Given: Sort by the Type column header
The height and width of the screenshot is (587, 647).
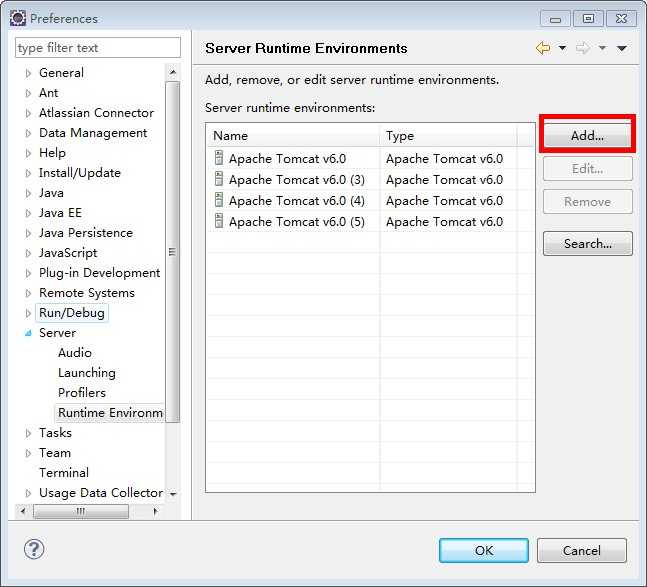Looking at the screenshot, I should click(x=448, y=135).
